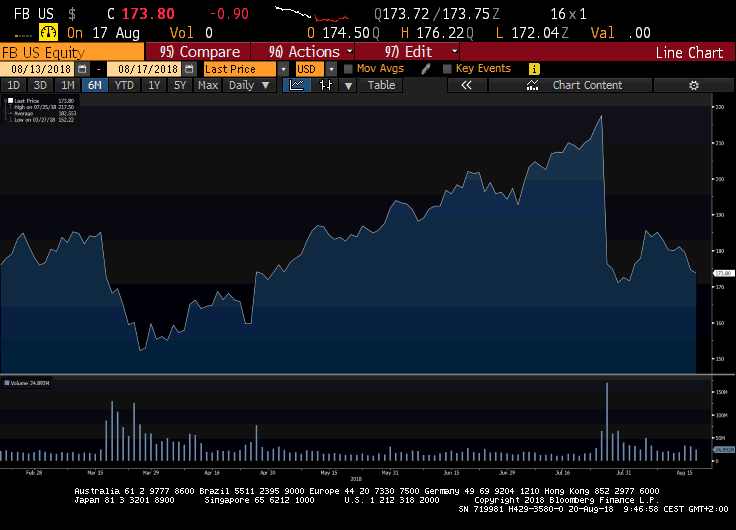This screenshot has width=736, height=530.
Task: Click the tallest volume bar in late July
Action: click(x=607, y=422)
